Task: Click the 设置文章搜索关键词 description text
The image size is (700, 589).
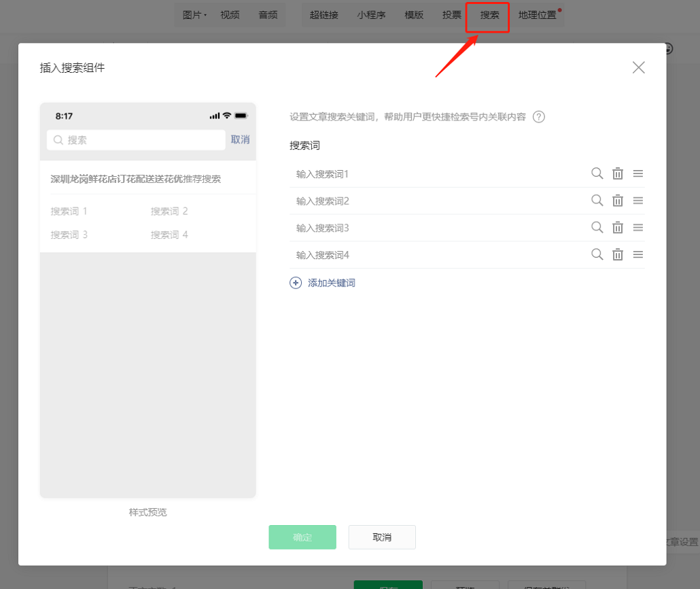Action: (x=408, y=116)
